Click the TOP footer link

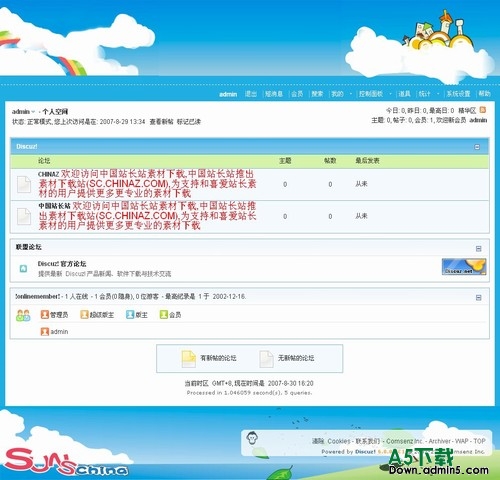point(479,441)
